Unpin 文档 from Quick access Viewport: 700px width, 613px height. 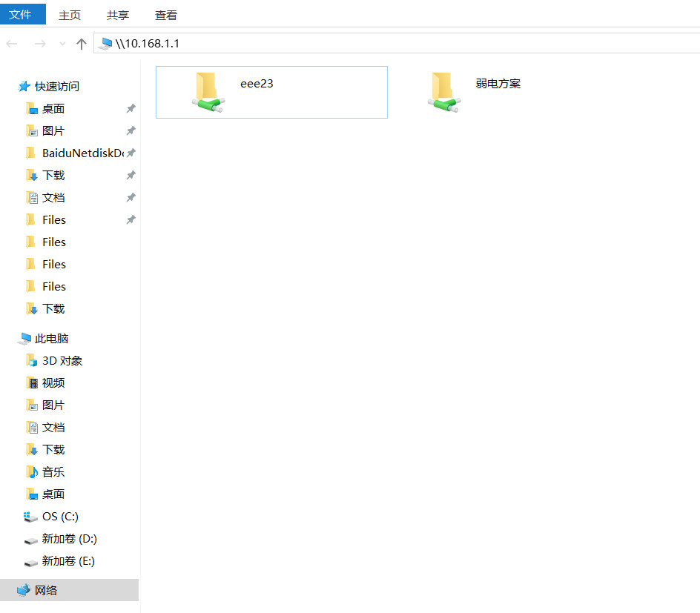pos(131,197)
